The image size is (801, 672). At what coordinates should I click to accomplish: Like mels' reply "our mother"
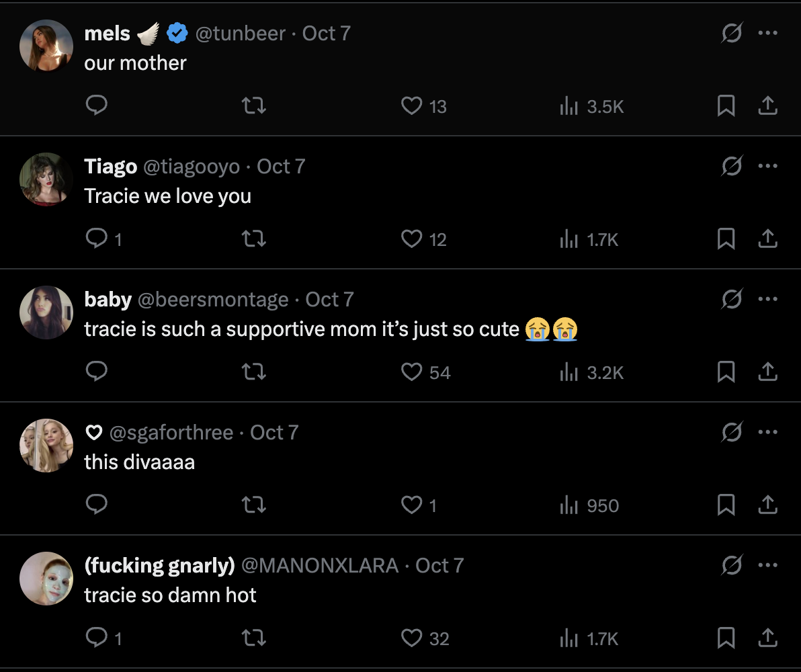click(x=412, y=106)
